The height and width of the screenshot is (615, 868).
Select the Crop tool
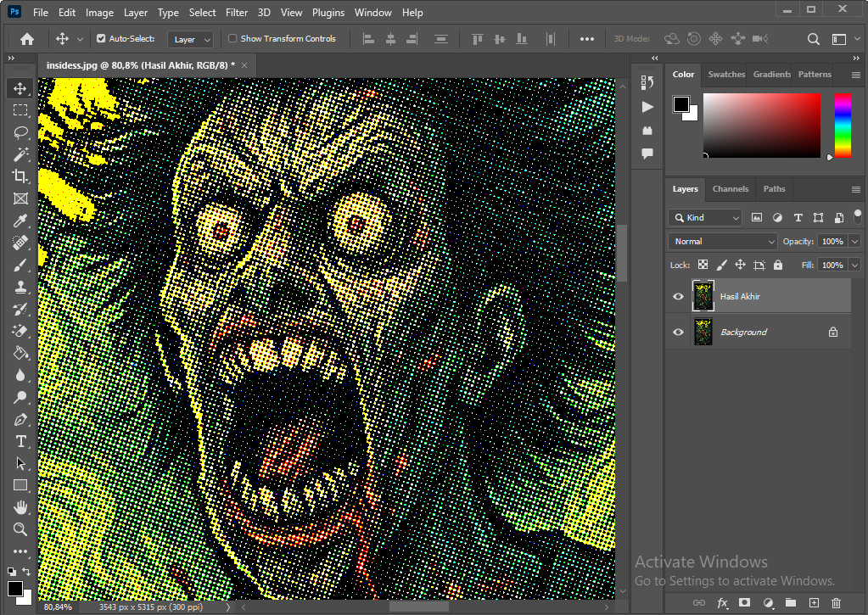pyautogui.click(x=20, y=176)
